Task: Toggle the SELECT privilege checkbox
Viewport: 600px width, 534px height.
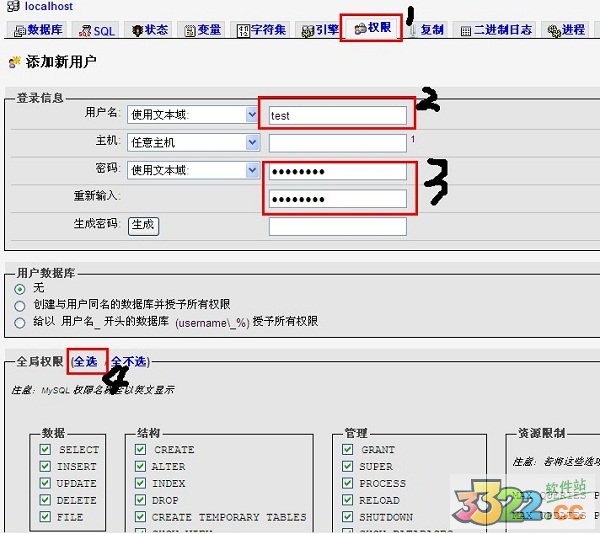Action: pyautogui.click(x=45, y=449)
